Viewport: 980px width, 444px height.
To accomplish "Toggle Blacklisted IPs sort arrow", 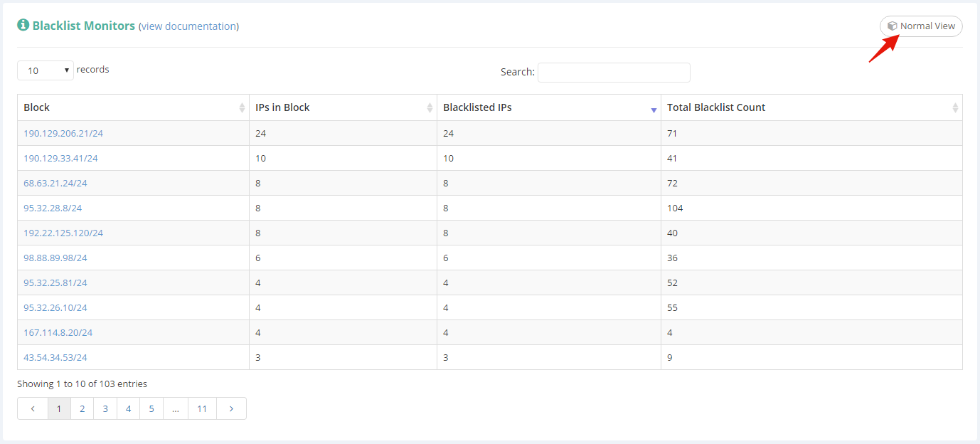I will click(654, 110).
